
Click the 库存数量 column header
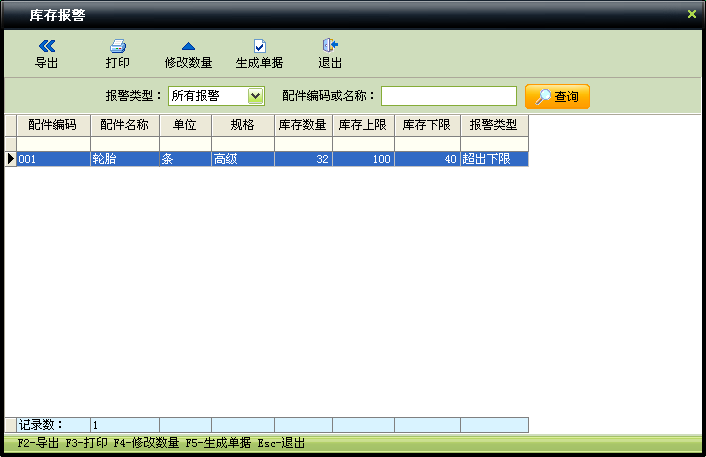pyautogui.click(x=303, y=125)
